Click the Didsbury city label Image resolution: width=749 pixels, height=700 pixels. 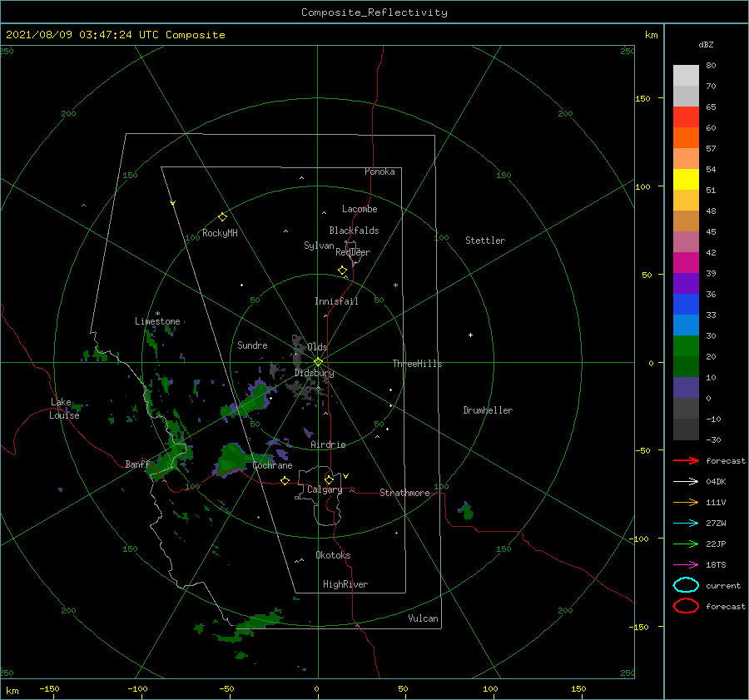(x=315, y=373)
